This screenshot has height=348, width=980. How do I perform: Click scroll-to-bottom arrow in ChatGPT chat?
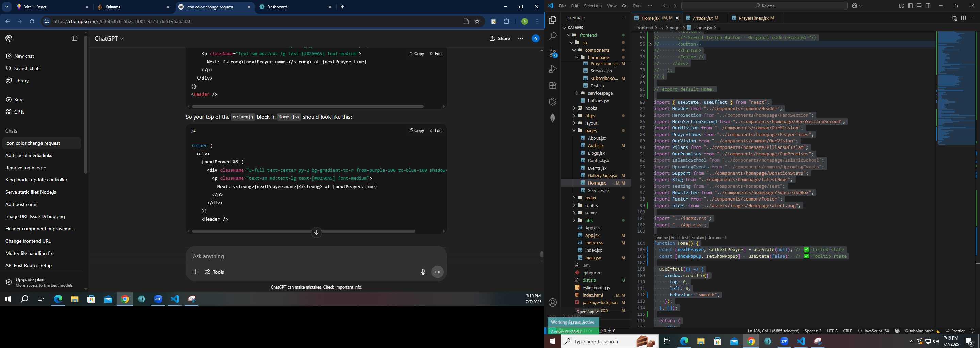316,232
